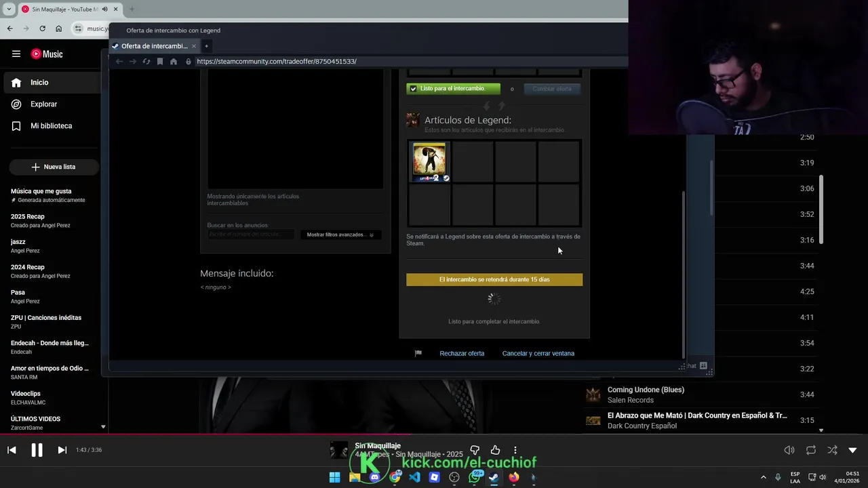Like the song Sin Maquillaje
This screenshot has height=488, width=868.
pyautogui.click(x=495, y=450)
